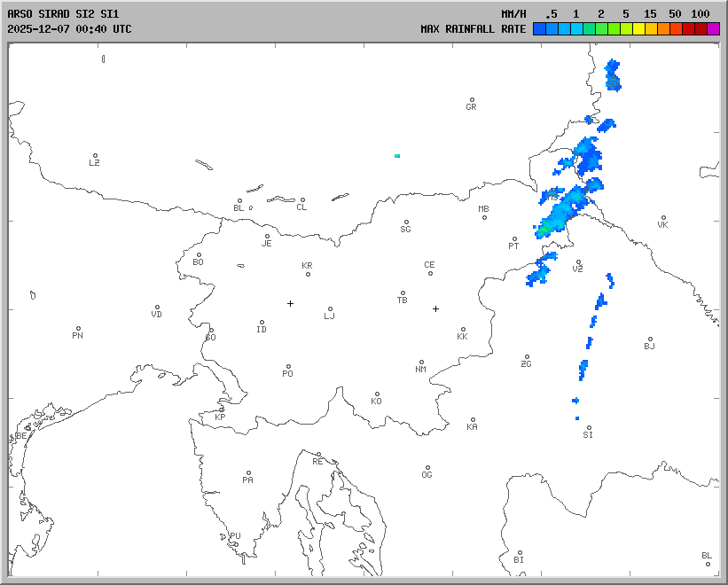Click the ARSO SIRAD SI2 SI1 title text
Image resolution: width=728 pixels, height=585 pixels.
click(62, 14)
